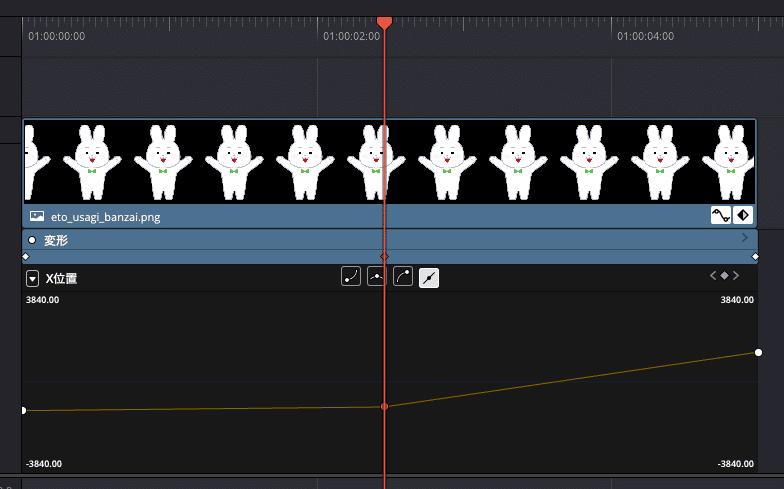Select the curve end keyframe point
The image size is (784, 489).
click(758, 352)
